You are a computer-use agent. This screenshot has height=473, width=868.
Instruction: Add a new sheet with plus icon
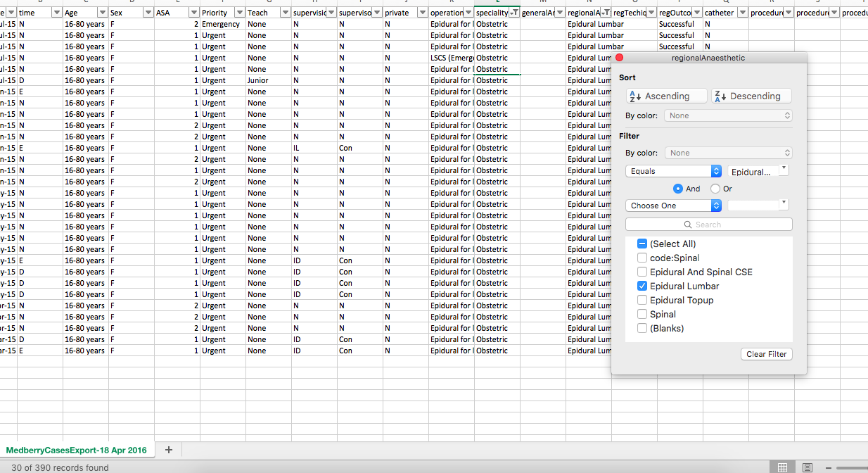168,450
